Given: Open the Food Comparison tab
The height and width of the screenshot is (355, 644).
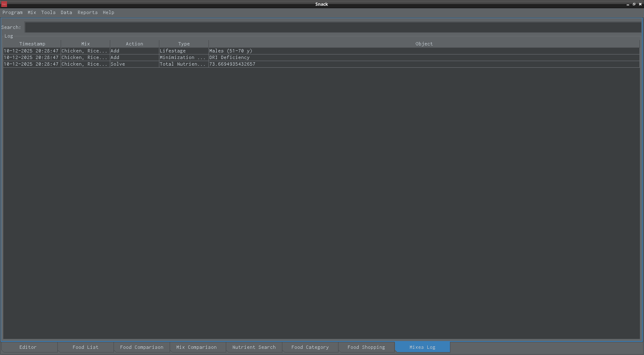Looking at the screenshot, I should tap(142, 347).
